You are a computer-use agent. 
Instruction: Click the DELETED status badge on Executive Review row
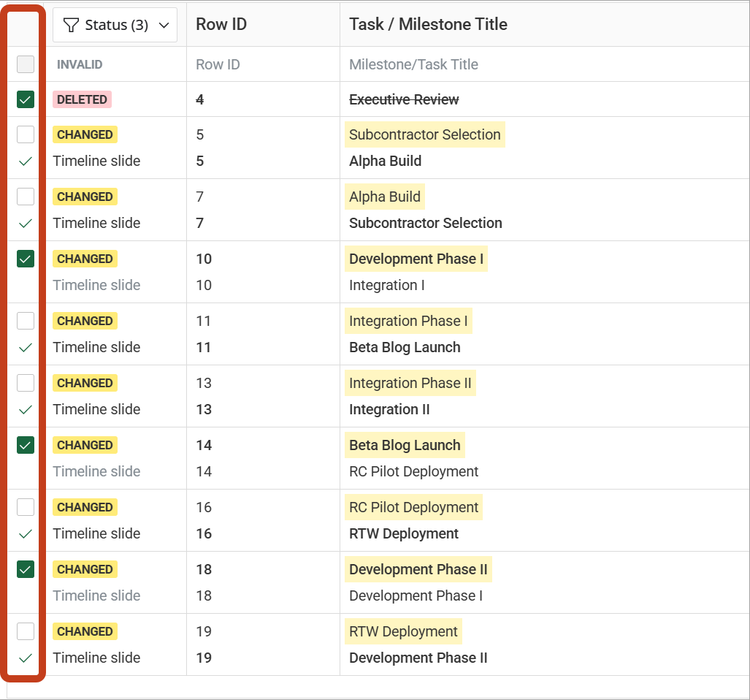click(x=82, y=99)
